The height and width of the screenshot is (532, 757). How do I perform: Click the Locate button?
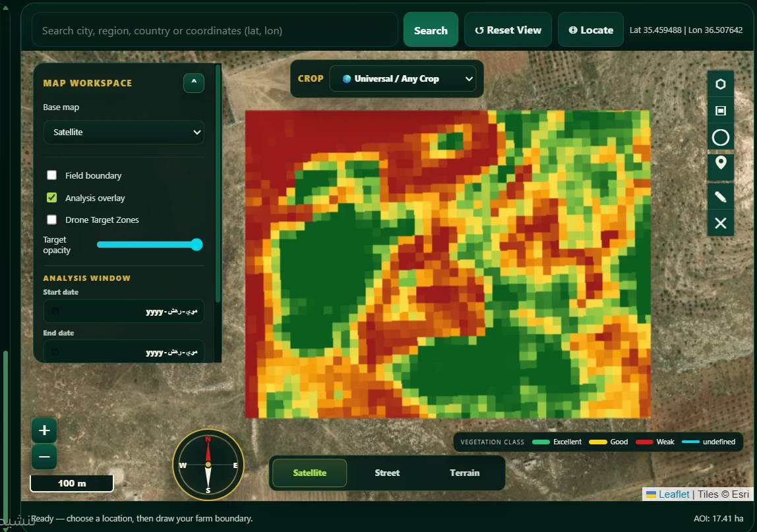pyautogui.click(x=591, y=30)
